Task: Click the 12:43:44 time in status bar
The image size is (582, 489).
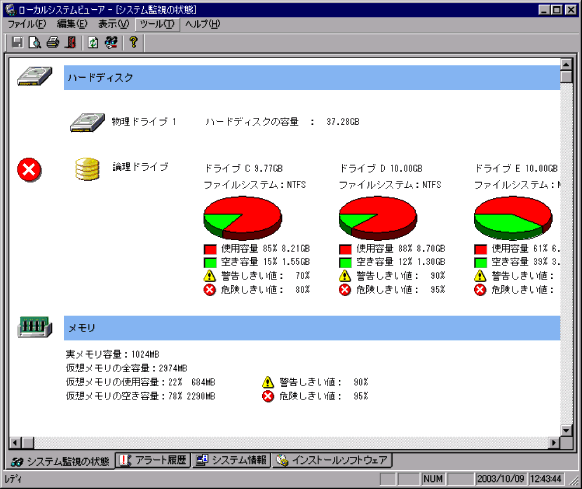Action: pyautogui.click(x=546, y=479)
